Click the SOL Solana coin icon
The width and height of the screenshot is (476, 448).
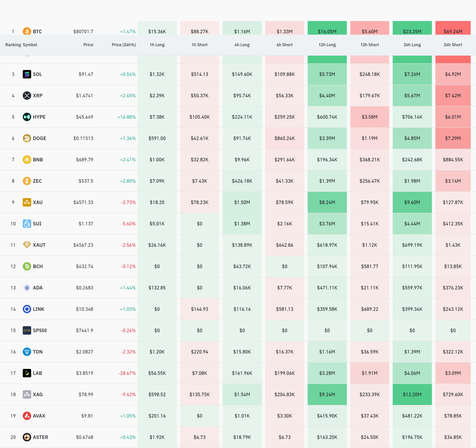click(27, 74)
